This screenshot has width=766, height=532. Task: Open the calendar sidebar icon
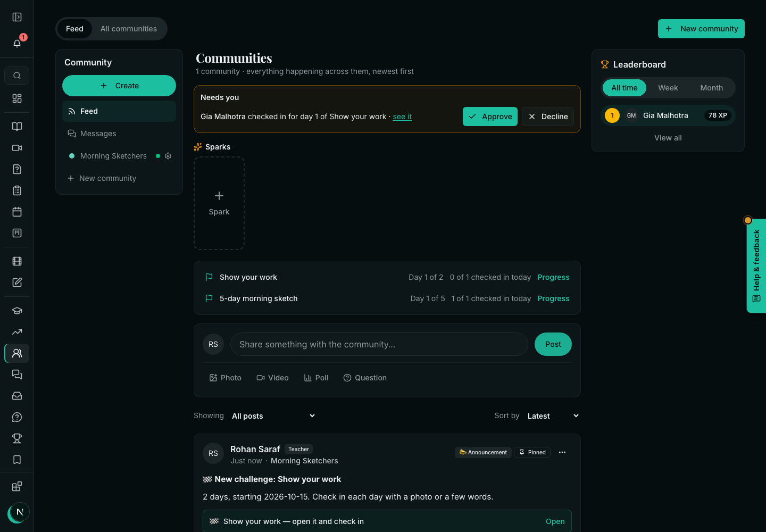[x=17, y=212]
